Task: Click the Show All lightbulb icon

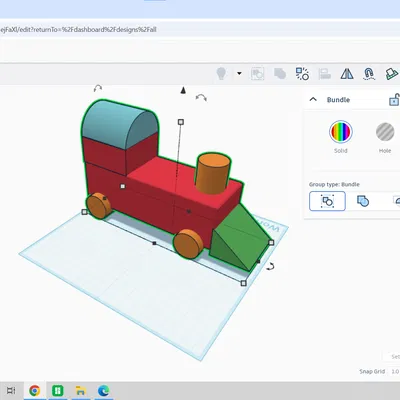Action: point(221,73)
